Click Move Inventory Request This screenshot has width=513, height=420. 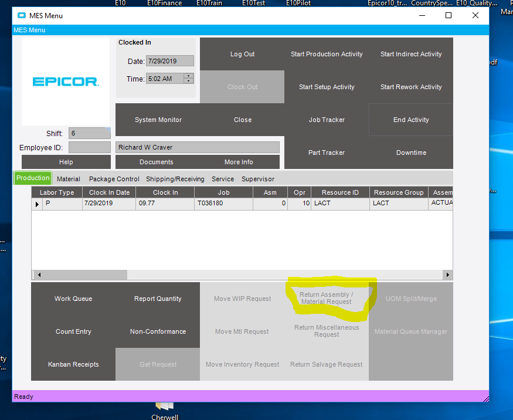pos(242,364)
